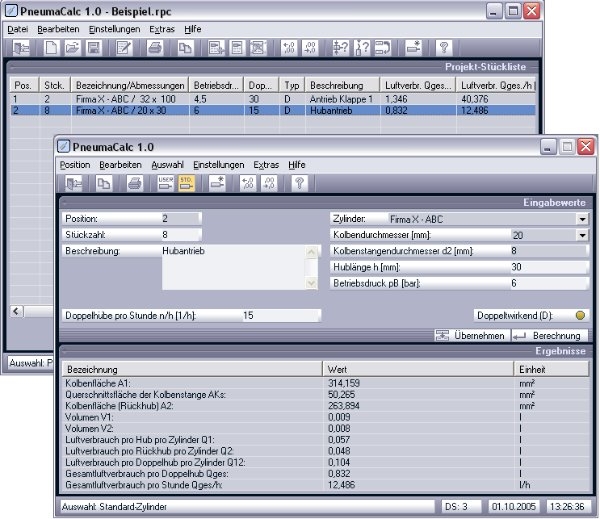Click the Doppelhube pro Stunde input field
Image resolution: width=600 pixels, height=519 pixels.
[280, 315]
